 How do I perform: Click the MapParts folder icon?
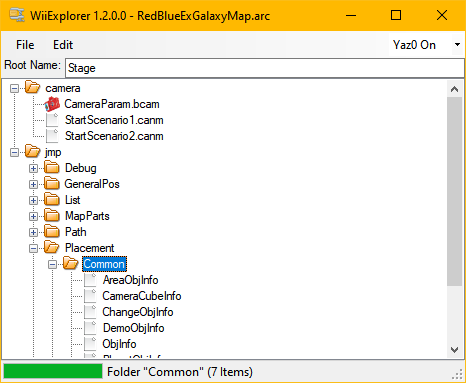click(52, 216)
